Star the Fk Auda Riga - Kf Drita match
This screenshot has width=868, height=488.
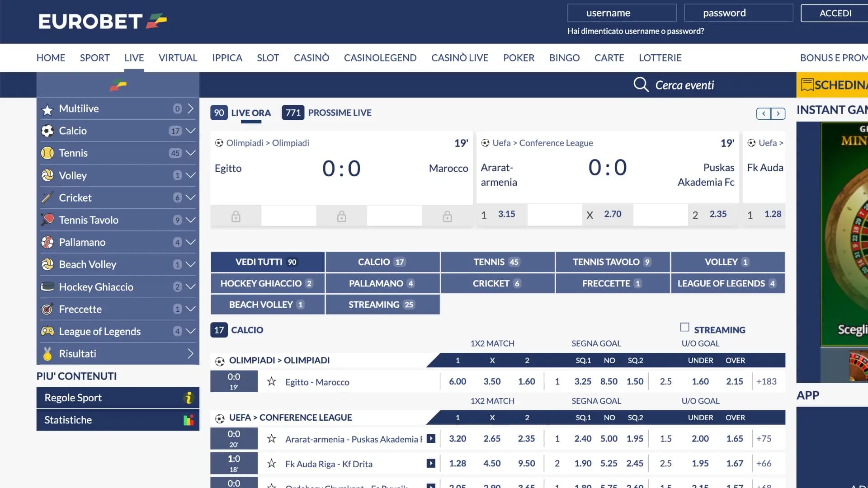click(x=271, y=463)
